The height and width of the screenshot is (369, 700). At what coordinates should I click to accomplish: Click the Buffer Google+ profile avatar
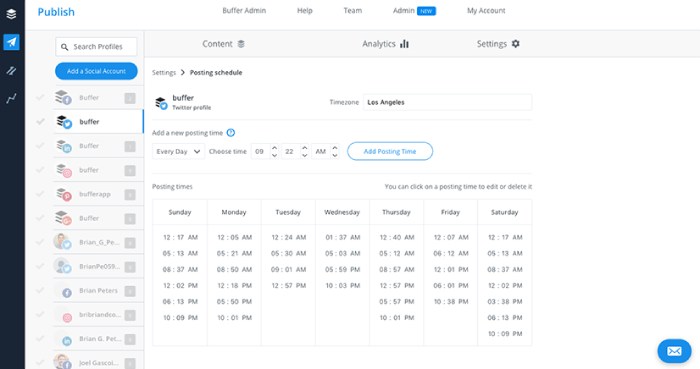(63, 218)
